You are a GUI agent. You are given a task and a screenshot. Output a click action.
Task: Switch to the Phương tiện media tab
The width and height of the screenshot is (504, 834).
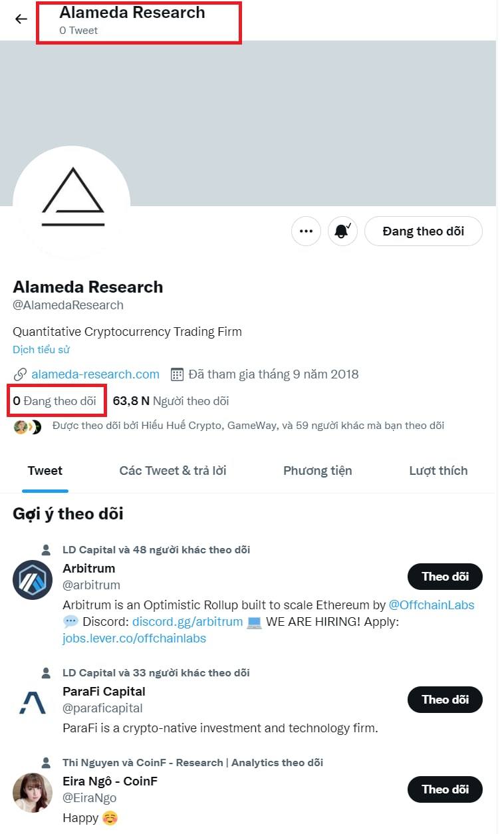(x=318, y=471)
